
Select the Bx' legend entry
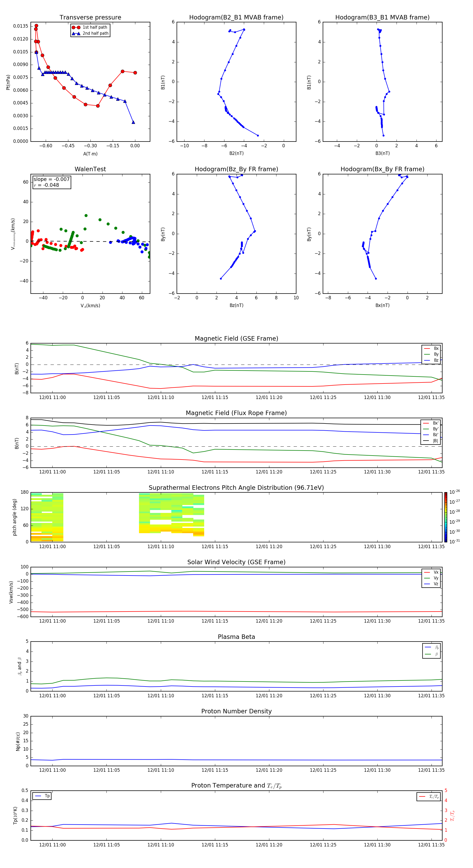pos(431,423)
